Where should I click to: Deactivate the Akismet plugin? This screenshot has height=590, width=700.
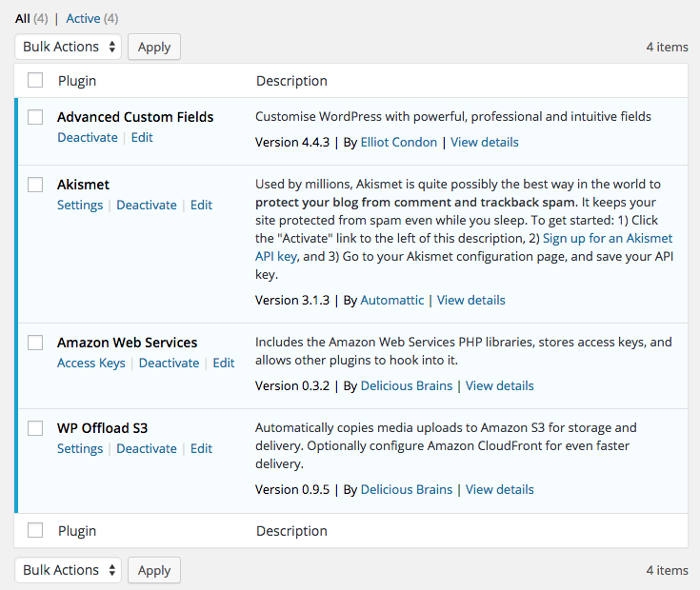click(x=147, y=206)
